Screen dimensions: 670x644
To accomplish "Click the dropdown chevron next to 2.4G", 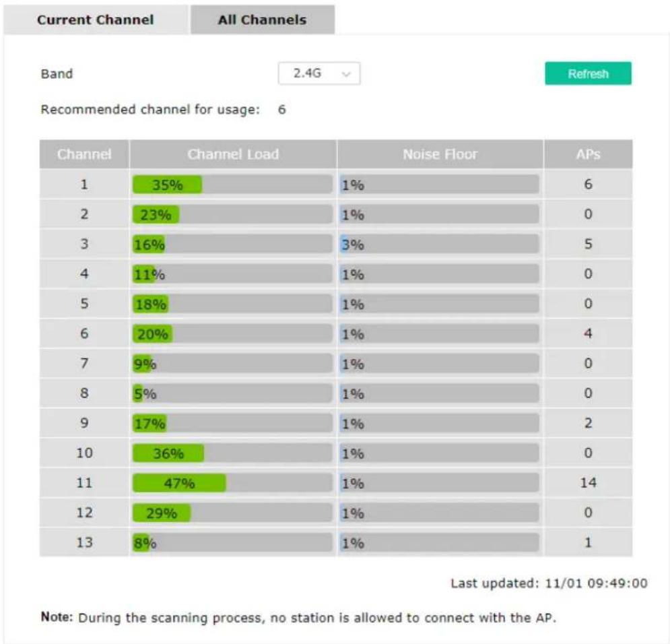I will pyautogui.click(x=346, y=74).
